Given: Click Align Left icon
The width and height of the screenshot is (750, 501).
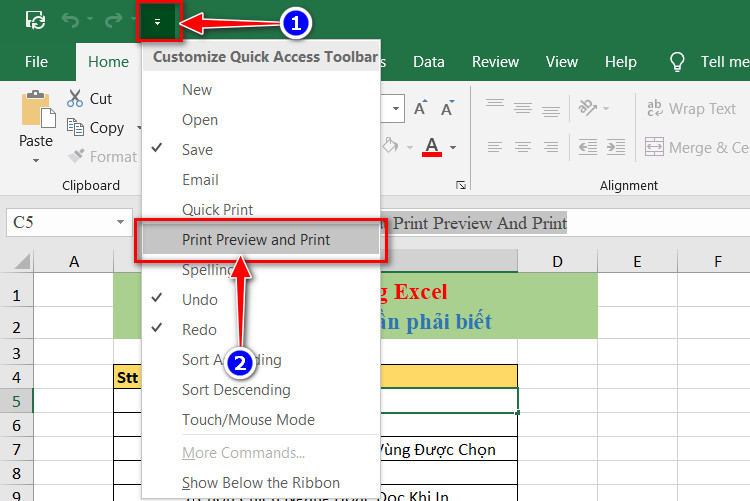Looking at the screenshot, I should (495, 147).
